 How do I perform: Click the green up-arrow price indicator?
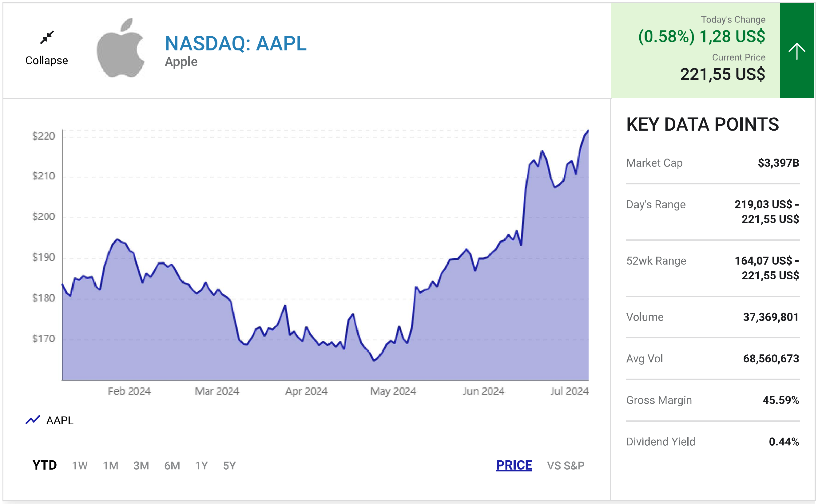pyautogui.click(x=797, y=51)
